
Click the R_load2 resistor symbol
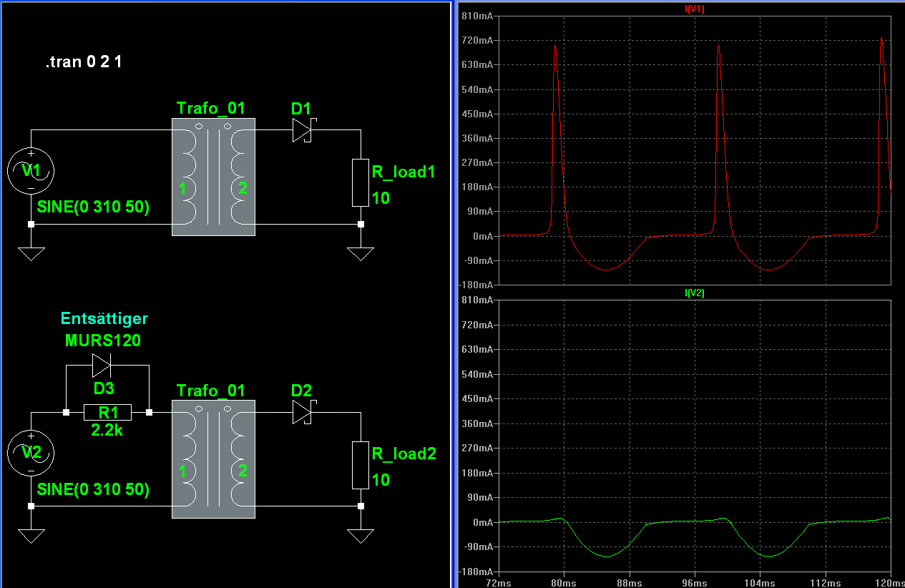tap(361, 464)
